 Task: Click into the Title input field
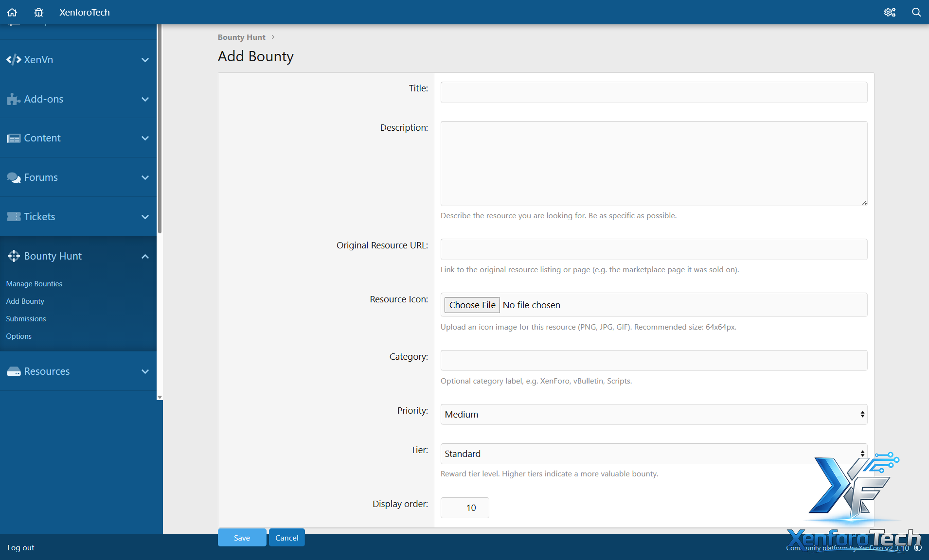click(653, 92)
